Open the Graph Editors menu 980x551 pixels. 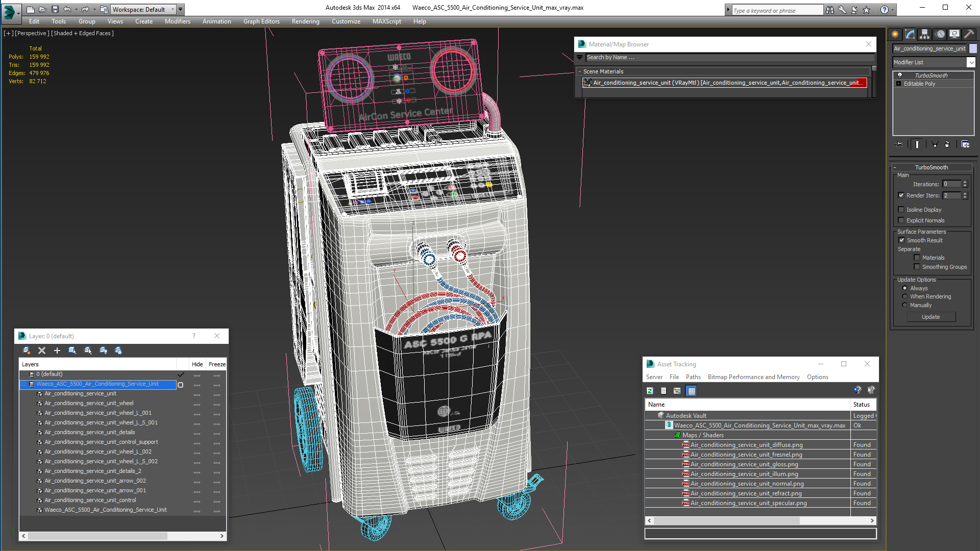coord(261,21)
